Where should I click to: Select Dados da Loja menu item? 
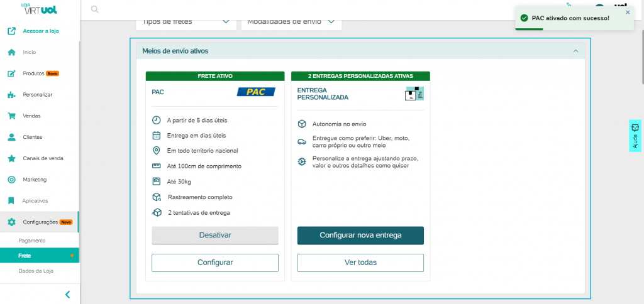click(x=36, y=271)
